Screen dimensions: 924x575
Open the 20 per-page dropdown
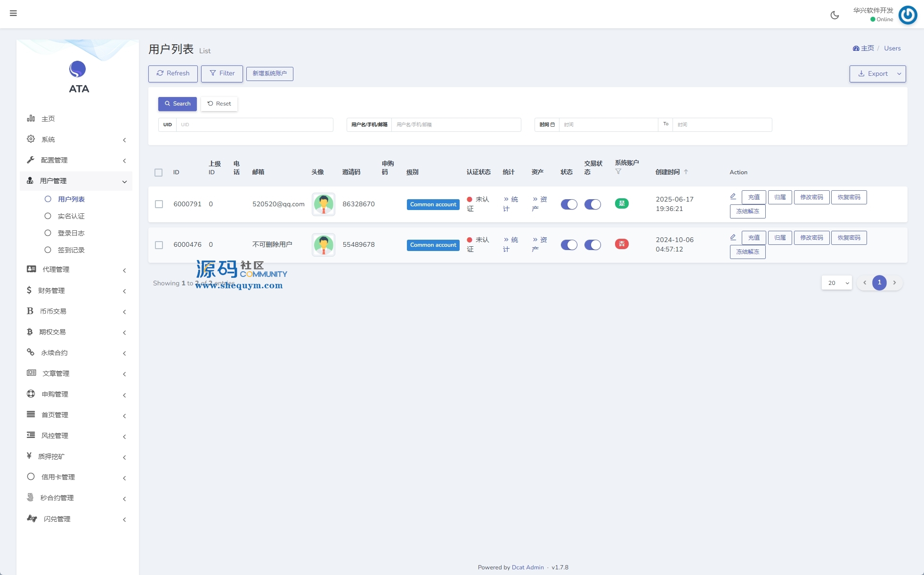[x=836, y=283]
